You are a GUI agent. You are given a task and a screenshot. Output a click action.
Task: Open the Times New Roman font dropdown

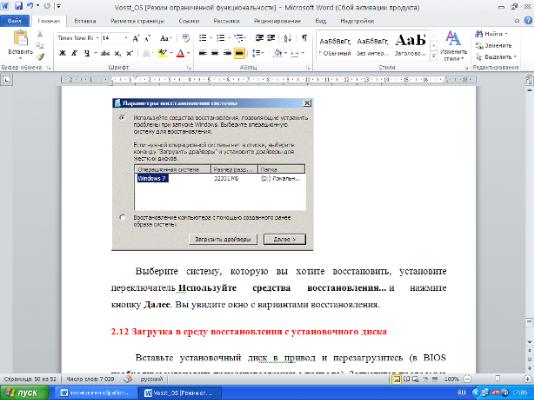78,38
